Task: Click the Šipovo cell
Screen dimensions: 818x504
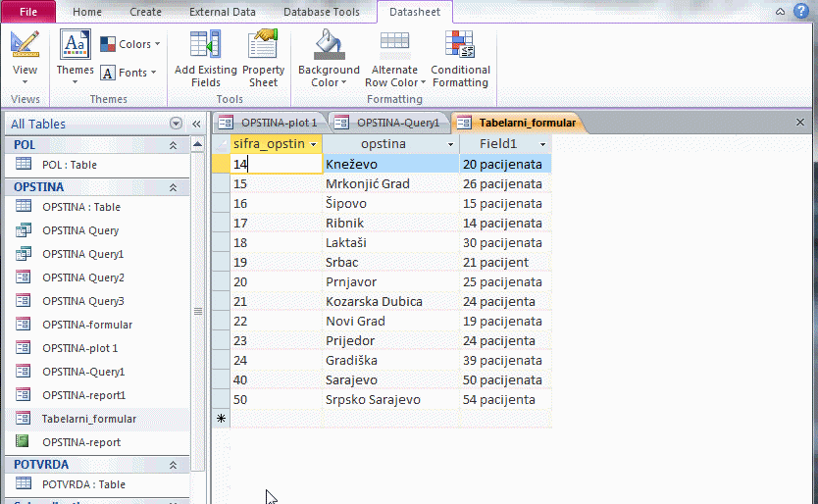Action: pos(390,204)
